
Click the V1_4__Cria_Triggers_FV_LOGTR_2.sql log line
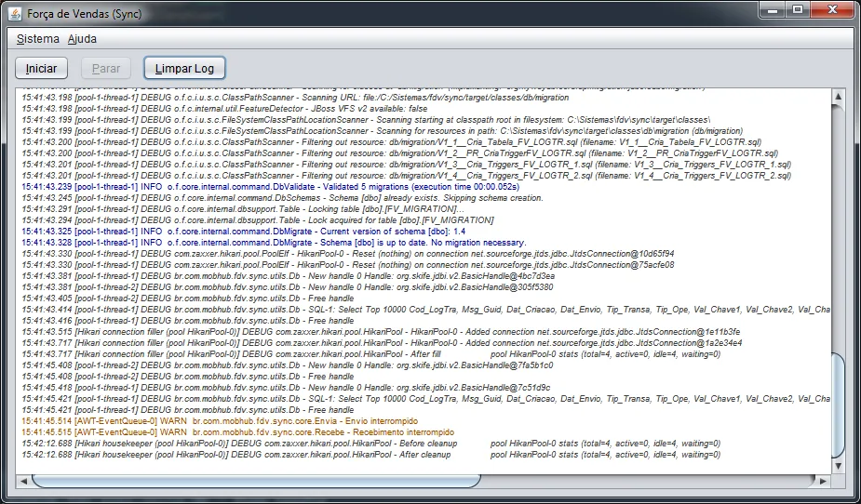(x=407, y=176)
